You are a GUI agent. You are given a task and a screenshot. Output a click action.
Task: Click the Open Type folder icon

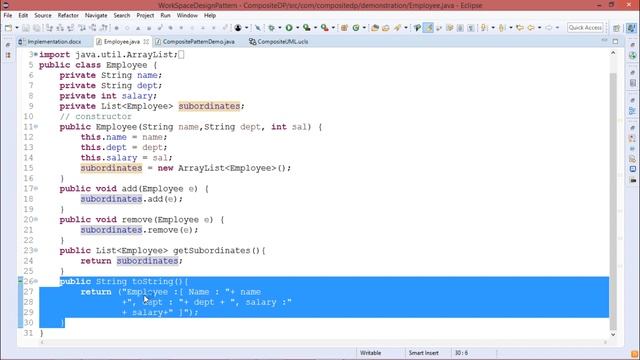pos(375,28)
